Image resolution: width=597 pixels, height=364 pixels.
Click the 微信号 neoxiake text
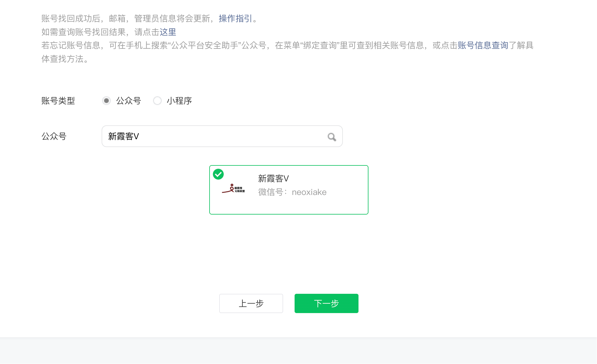coord(292,192)
